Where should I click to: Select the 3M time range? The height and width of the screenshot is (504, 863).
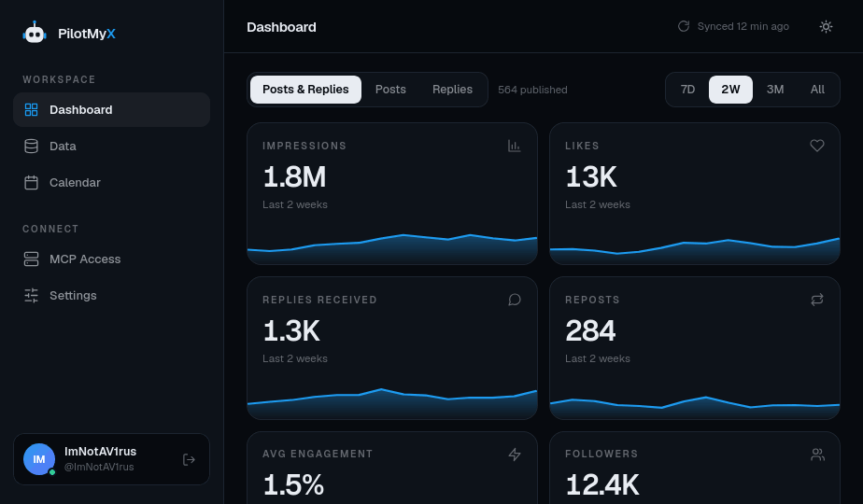[x=775, y=90]
